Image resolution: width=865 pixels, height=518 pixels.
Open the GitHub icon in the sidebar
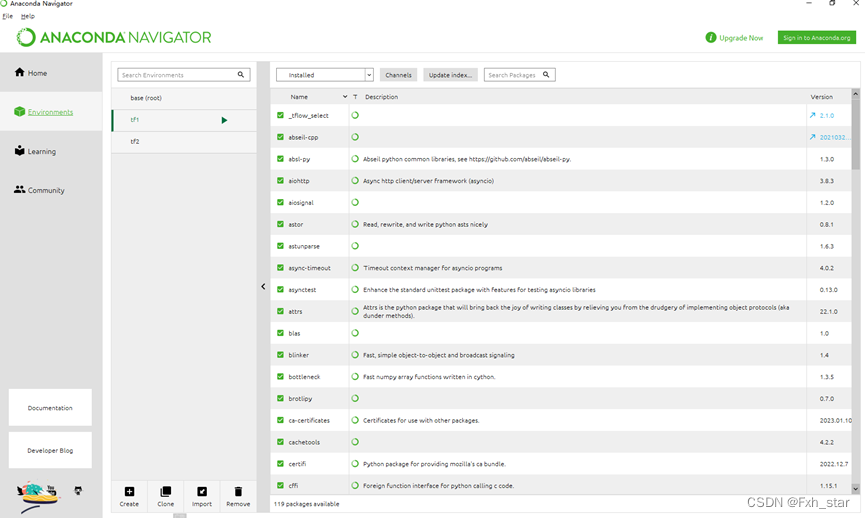[x=78, y=490]
